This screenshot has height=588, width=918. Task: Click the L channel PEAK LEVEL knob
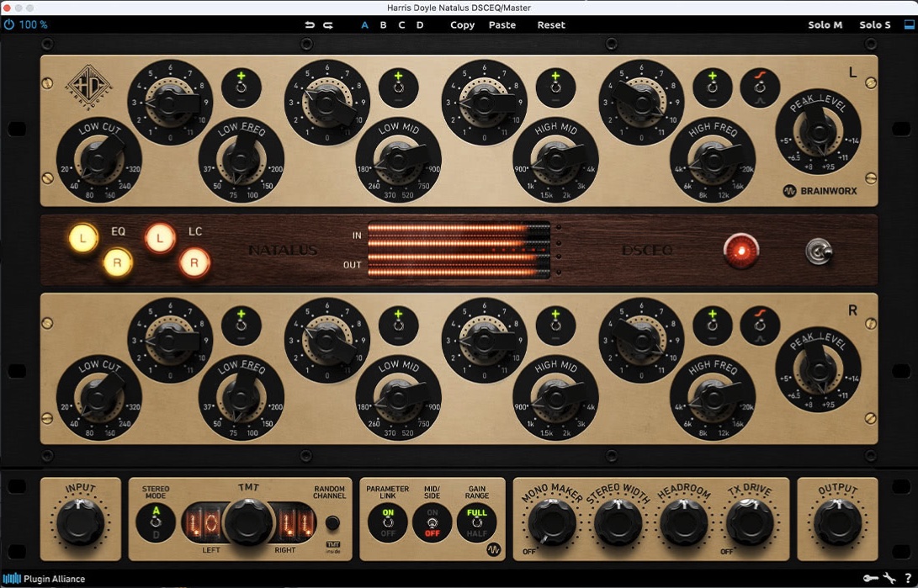818,131
